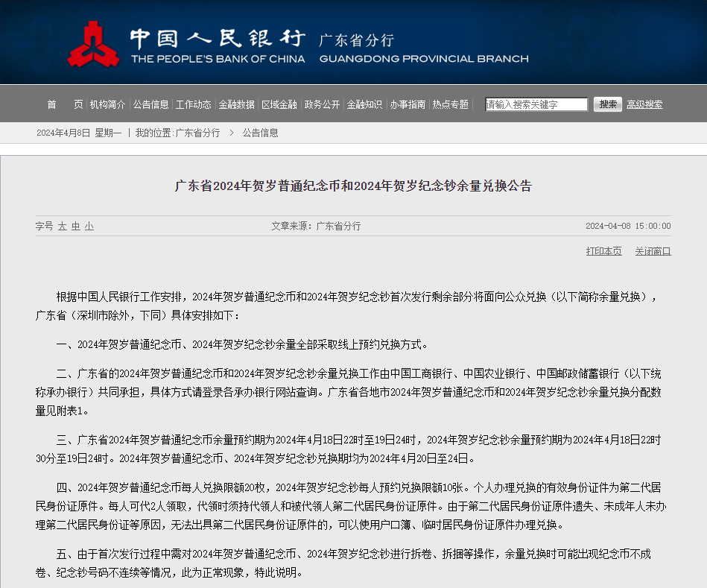Set font size to 中
Screen dimensions: 707x588
(x=76, y=226)
